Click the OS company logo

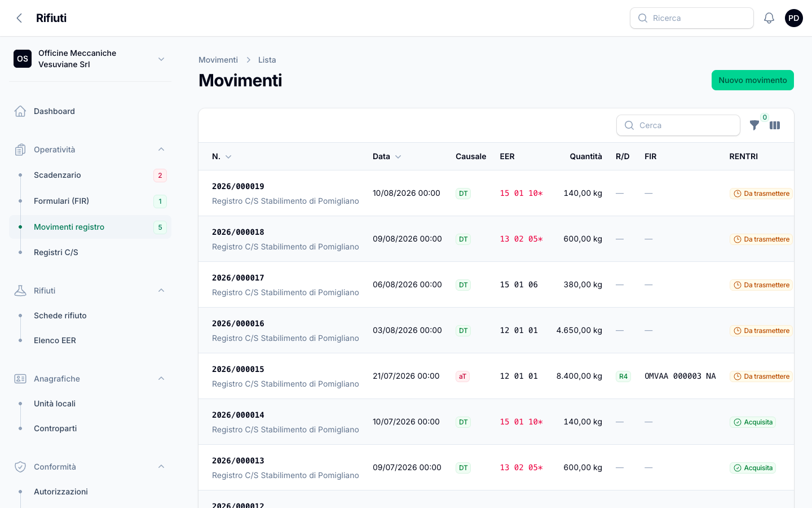[x=23, y=59]
